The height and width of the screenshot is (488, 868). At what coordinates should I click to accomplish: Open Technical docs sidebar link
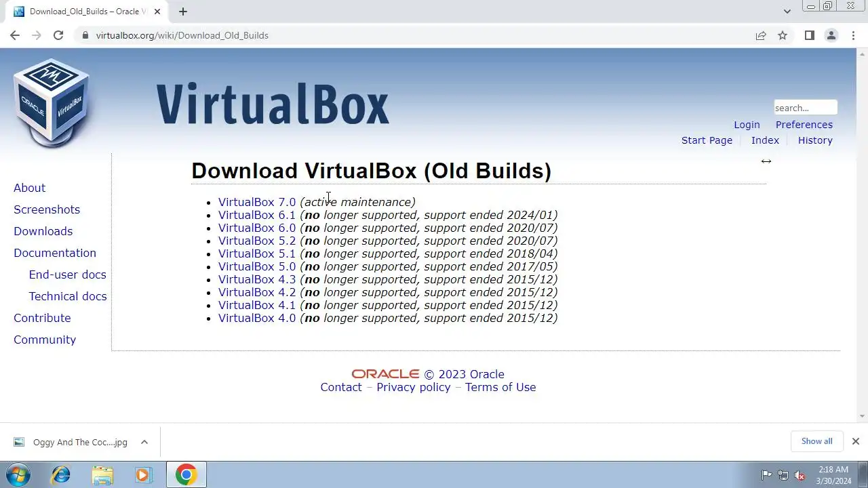click(x=68, y=296)
